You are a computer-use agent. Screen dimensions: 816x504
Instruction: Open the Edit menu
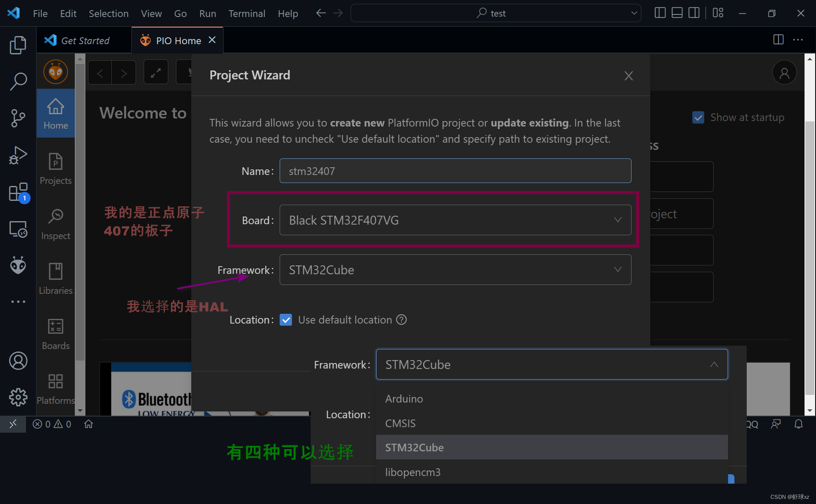point(68,14)
